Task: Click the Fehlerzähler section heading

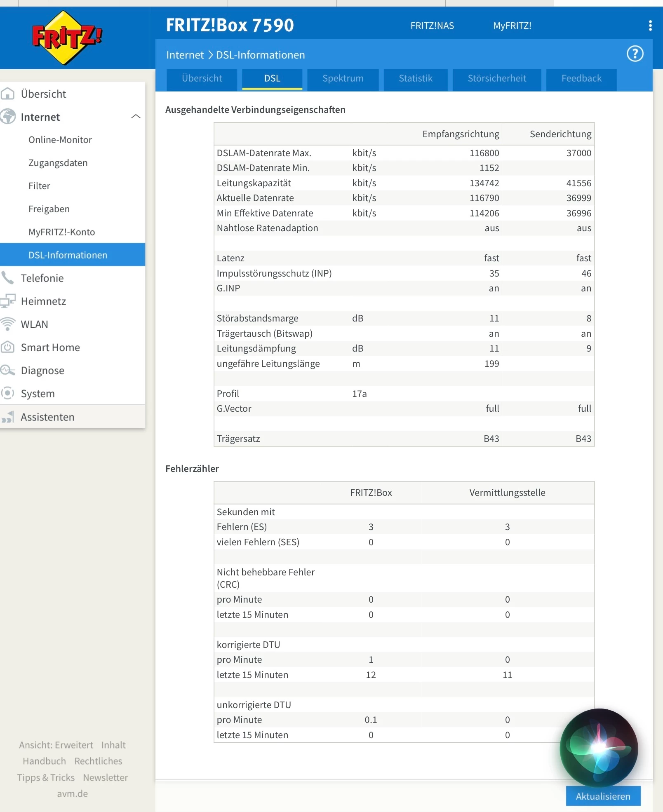Action: pos(192,469)
